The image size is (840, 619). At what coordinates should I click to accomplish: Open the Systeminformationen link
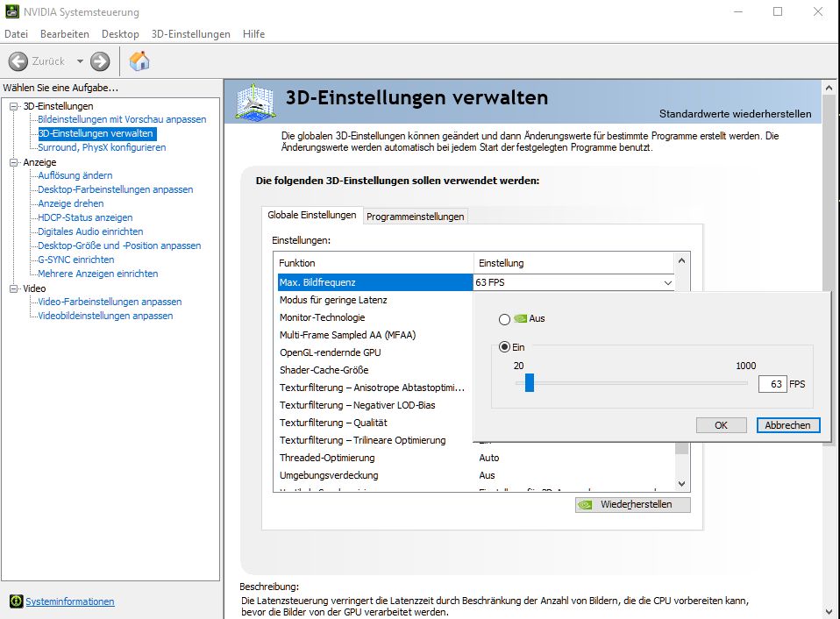[70, 601]
